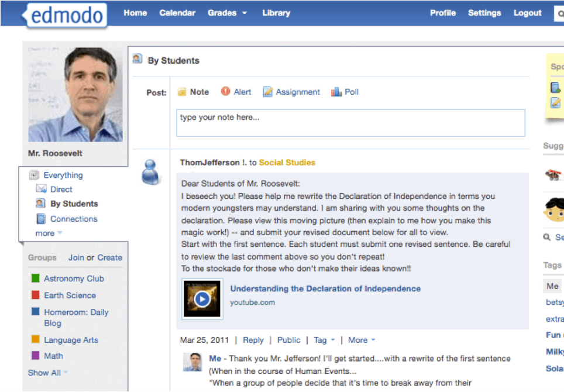Open the More dropdown under post
The width and height of the screenshot is (564, 392).
click(x=362, y=340)
